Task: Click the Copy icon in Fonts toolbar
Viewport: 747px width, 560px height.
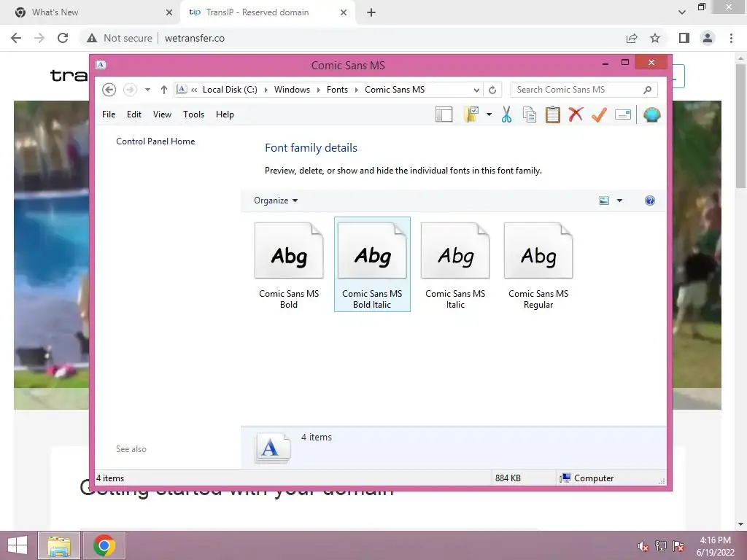Action: [x=530, y=114]
